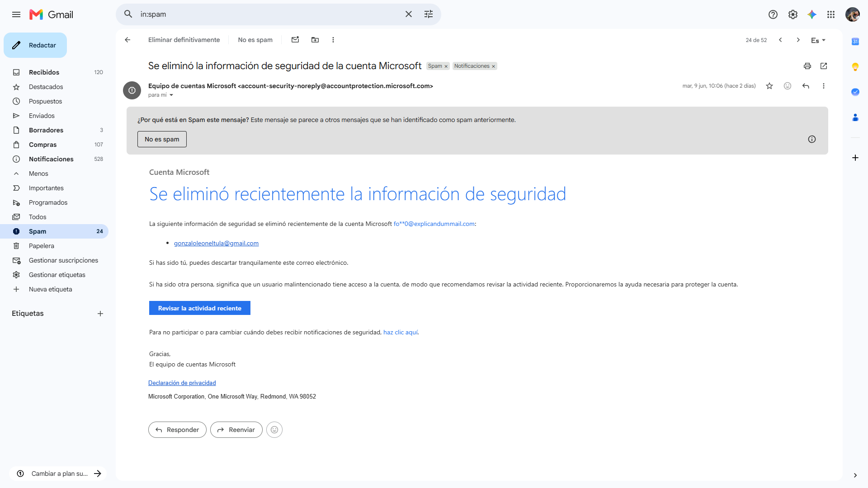
Task: Click the Reenviar button
Action: pos(236,430)
